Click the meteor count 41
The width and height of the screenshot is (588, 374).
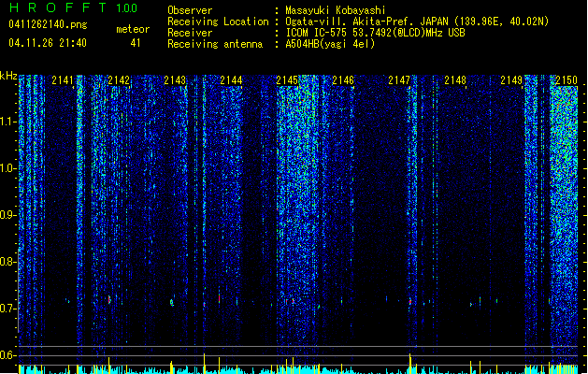point(136,43)
